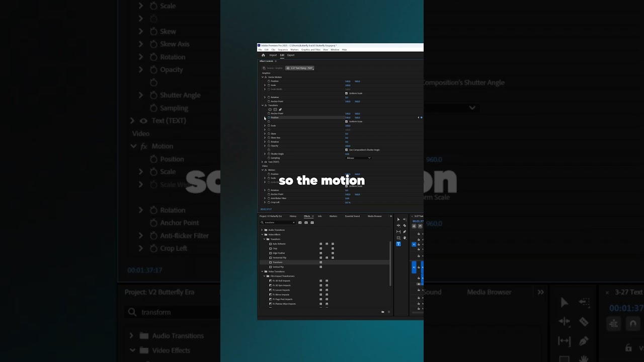This screenshot has height=362, width=644.
Task: Select the Slip tool
Action: click(x=398, y=232)
